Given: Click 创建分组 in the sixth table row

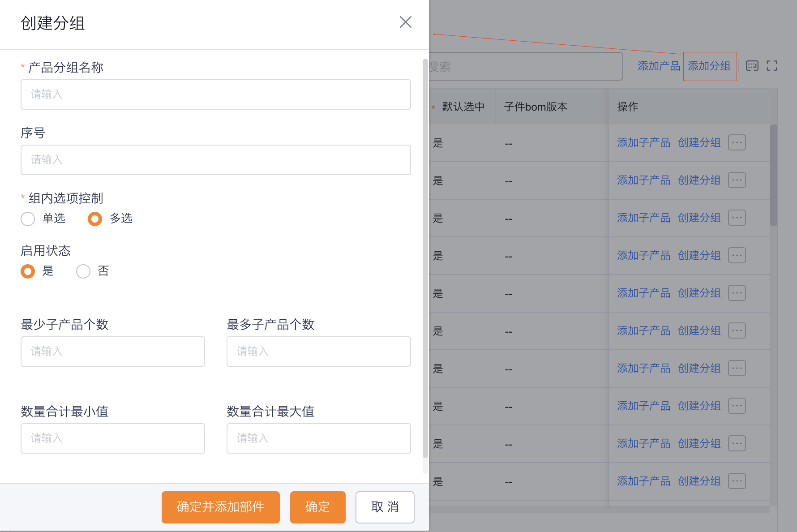Looking at the screenshot, I should tap(699, 331).
